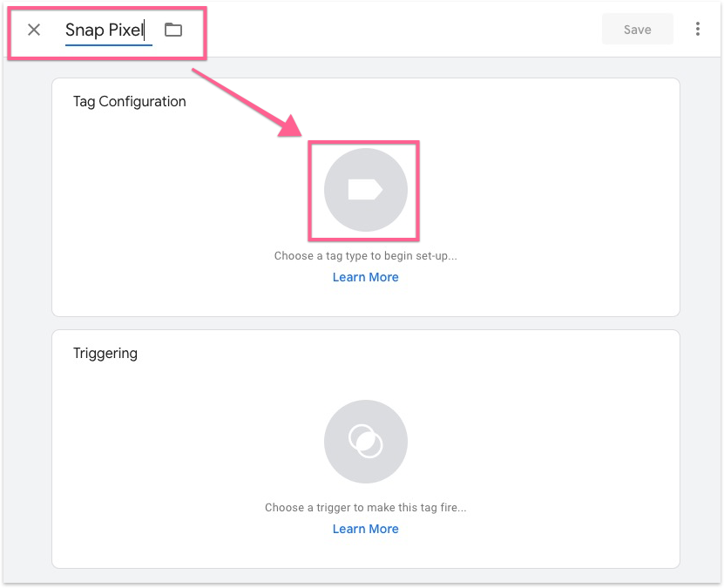This screenshot has height=588, width=724.
Task: Click "Choose a trigger to make this tag fire" text
Action: (x=365, y=508)
